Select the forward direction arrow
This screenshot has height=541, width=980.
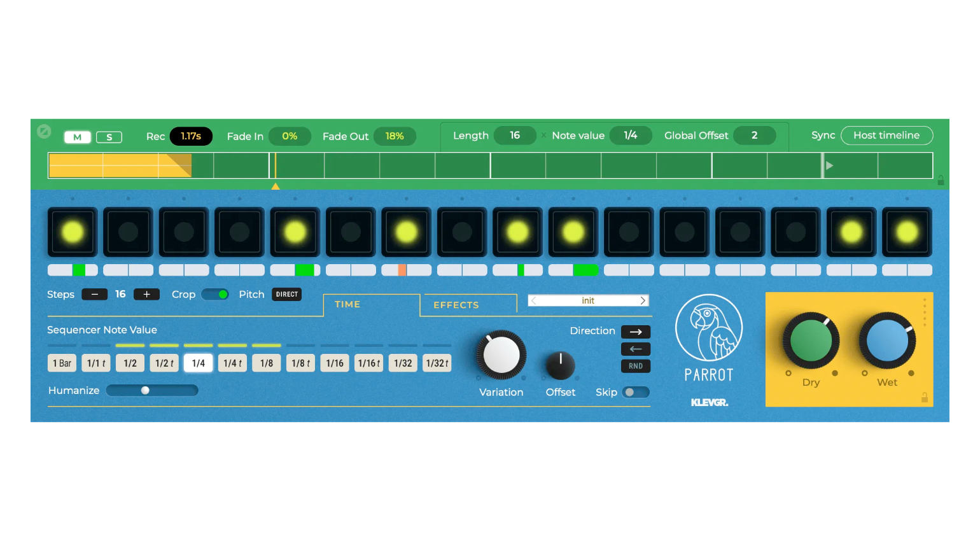coord(635,332)
